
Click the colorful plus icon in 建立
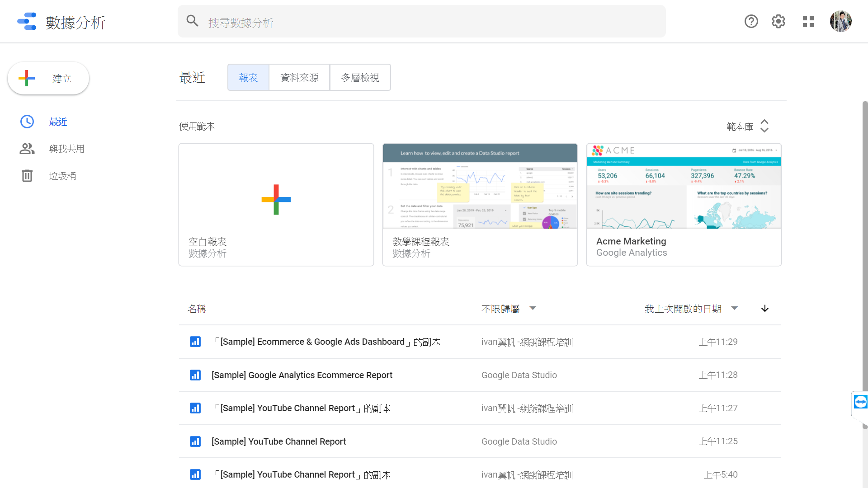click(27, 78)
